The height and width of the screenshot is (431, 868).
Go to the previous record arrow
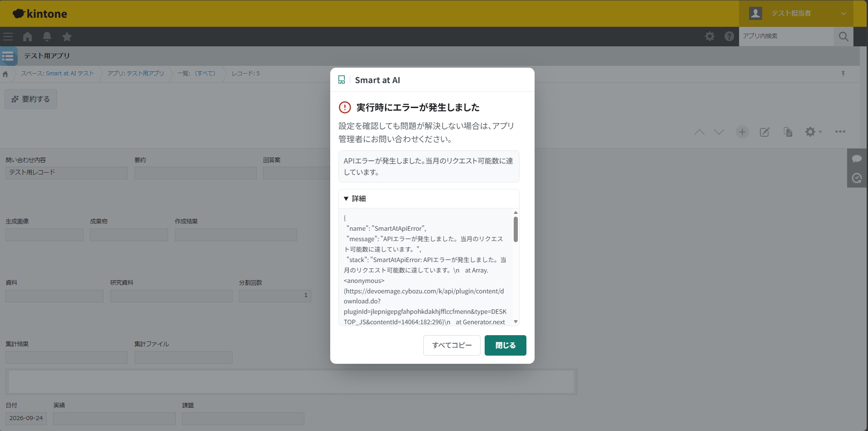click(x=699, y=132)
